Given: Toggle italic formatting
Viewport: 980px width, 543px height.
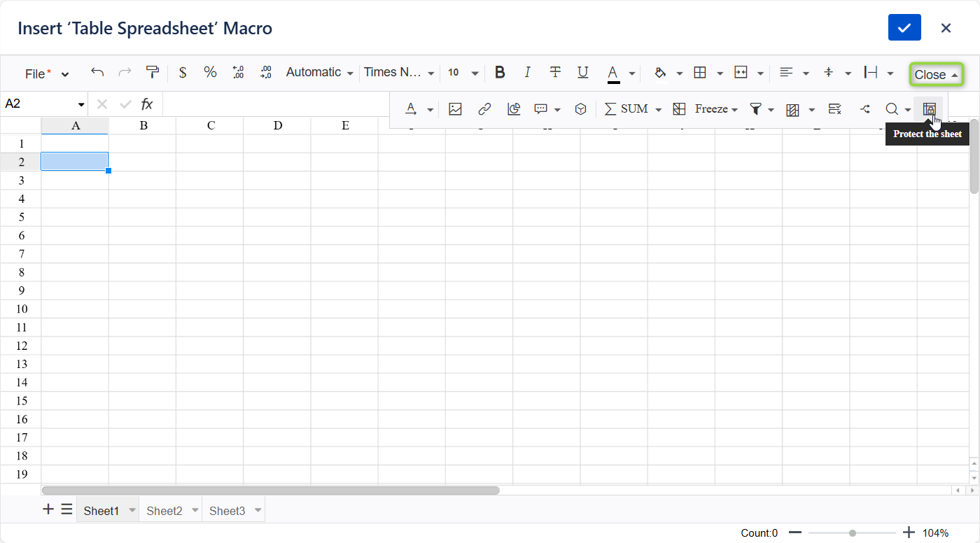Looking at the screenshot, I should pyautogui.click(x=528, y=73).
